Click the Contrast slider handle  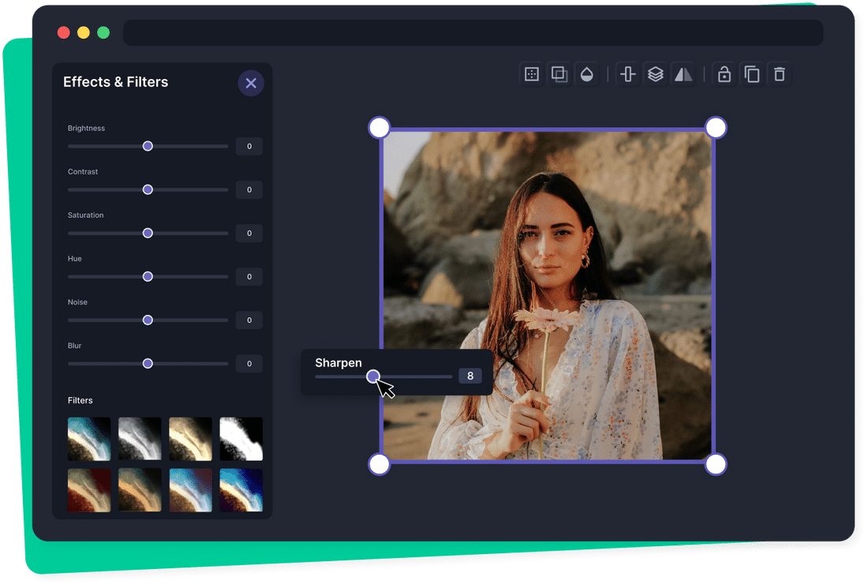(x=147, y=189)
